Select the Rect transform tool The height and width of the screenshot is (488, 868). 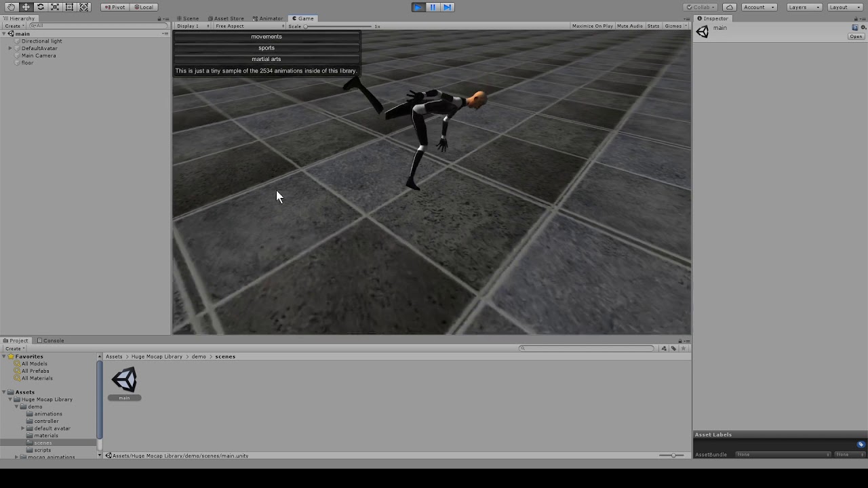(x=69, y=7)
